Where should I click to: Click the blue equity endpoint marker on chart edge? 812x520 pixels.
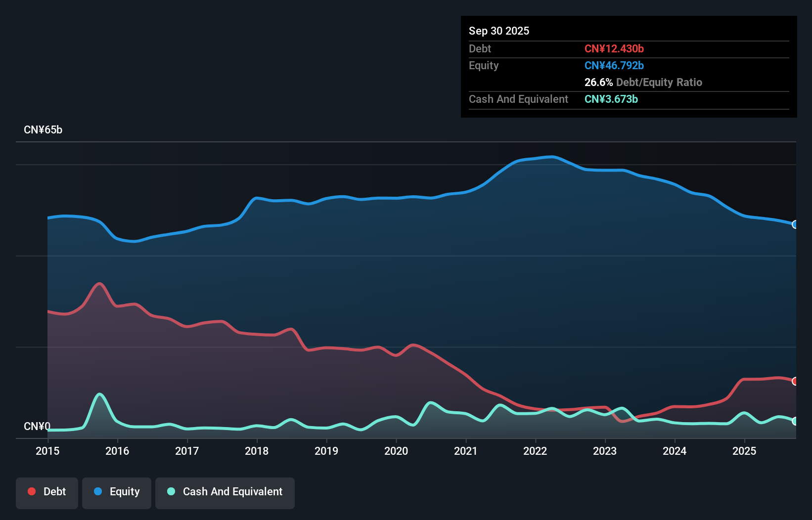795,225
